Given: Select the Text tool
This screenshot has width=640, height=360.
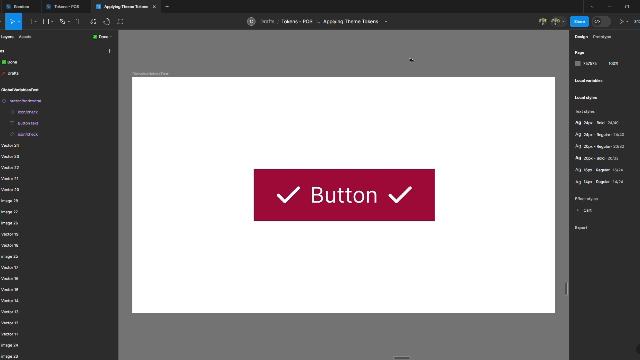Looking at the screenshot, I should click(78, 22).
